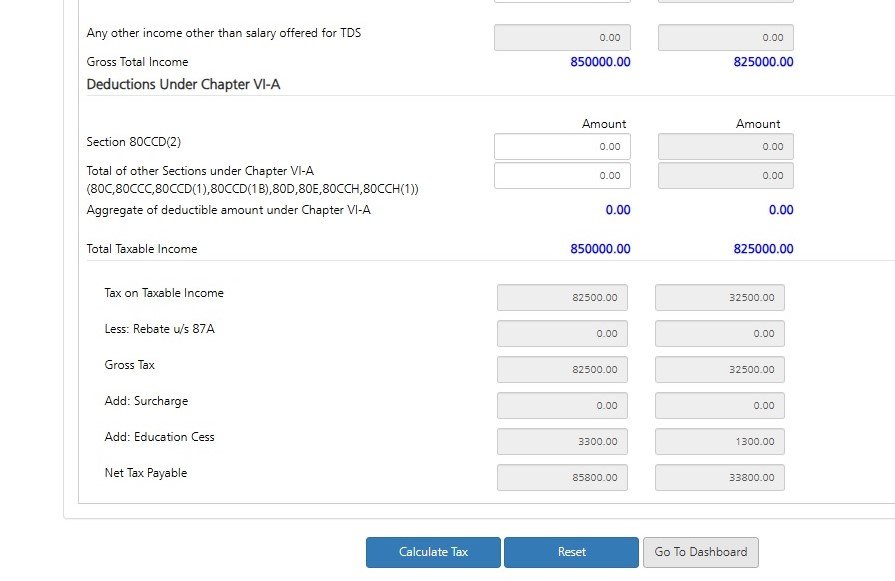The width and height of the screenshot is (895, 581).
Task: Select Tax on Taxable Income field showing 82500.00
Action: coord(562,298)
